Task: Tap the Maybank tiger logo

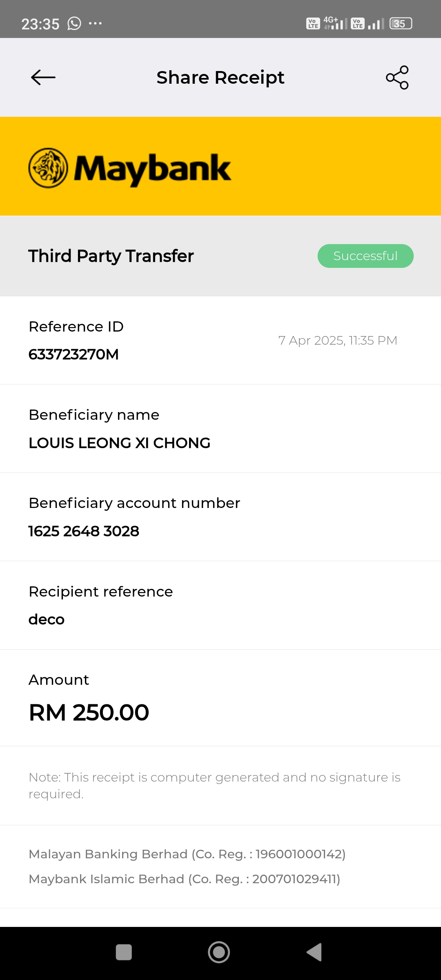Action: coord(48,168)
